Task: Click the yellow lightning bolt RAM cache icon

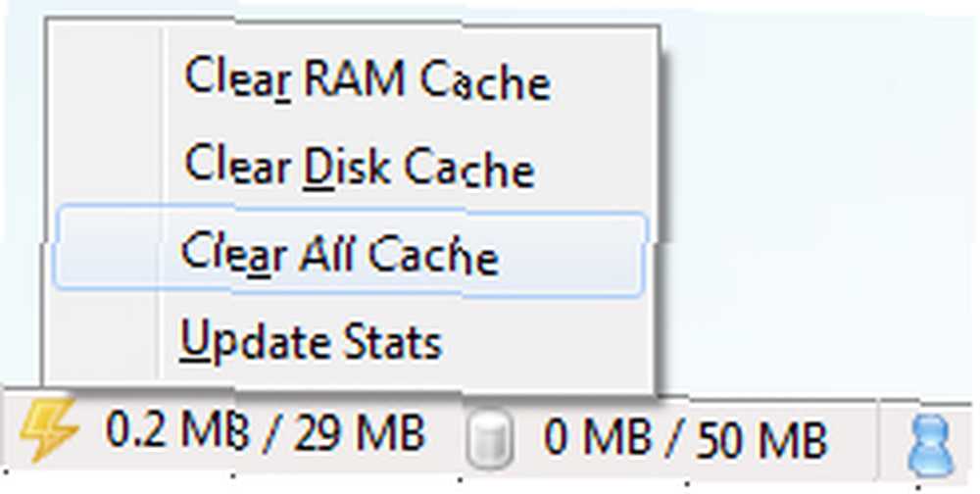Action: point(49,431)
